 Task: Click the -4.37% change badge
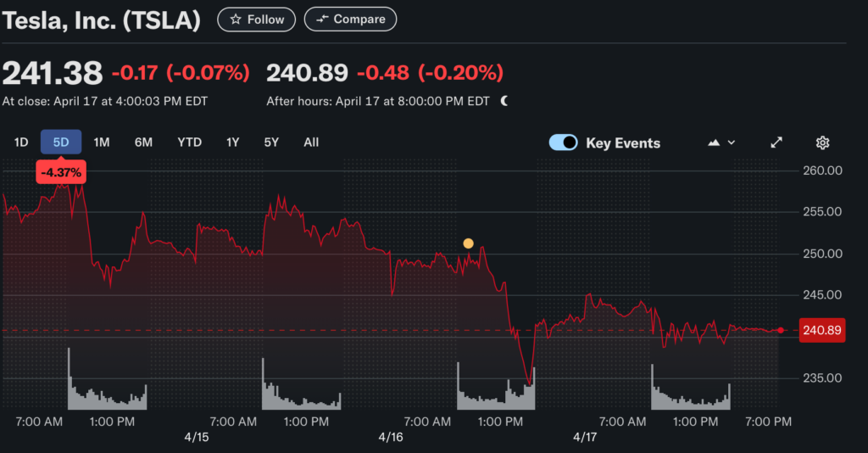pyautogui.click(x=61, y=172)
